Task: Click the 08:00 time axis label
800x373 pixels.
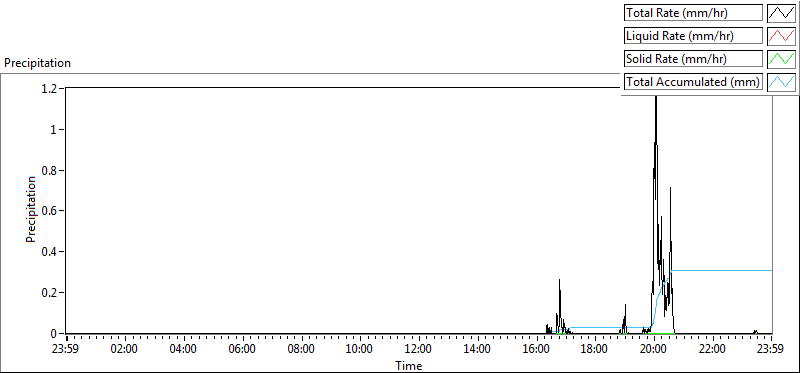Action: 302,350
